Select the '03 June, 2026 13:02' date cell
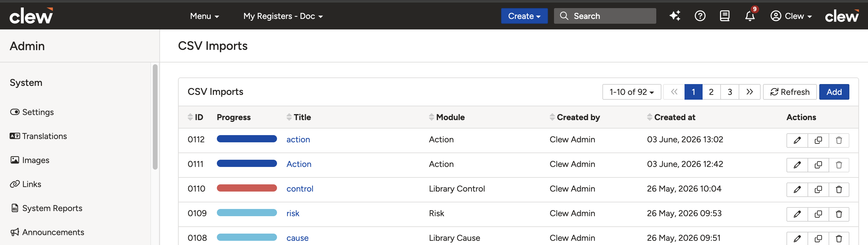The width and height of the screenshot is (868, 245). point(685,139)
